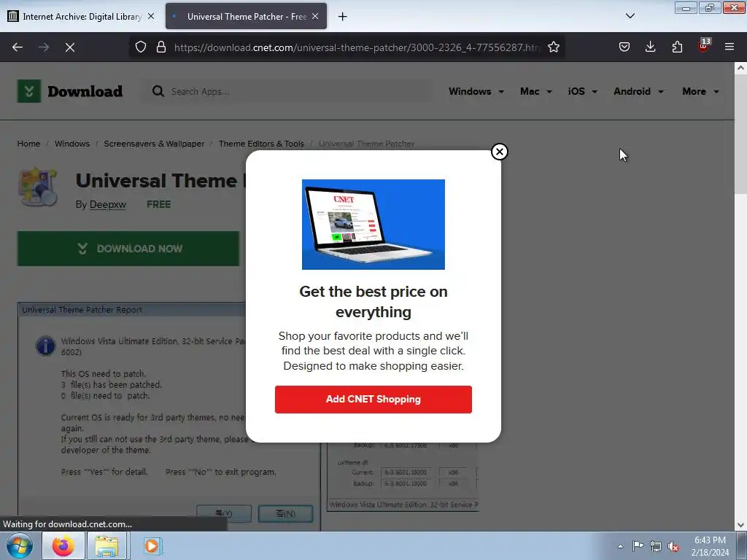
Task: Open the extensions puzzle icon
Action: [677, 47]
